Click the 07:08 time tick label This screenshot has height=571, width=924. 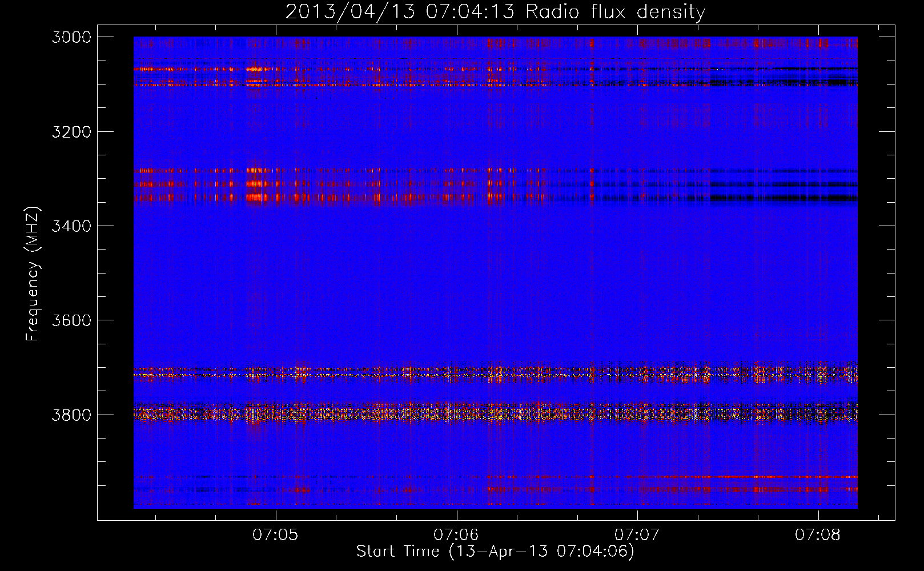pyautogui.click(x=817, y=534)
